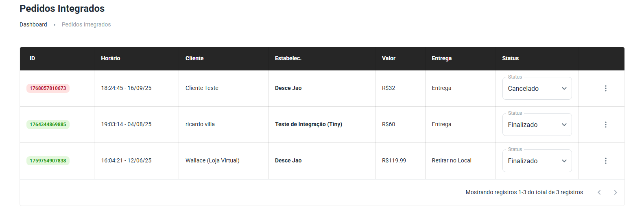
Task: Expand the Cancelado status dropdown
Action: (x=537, y=88)
